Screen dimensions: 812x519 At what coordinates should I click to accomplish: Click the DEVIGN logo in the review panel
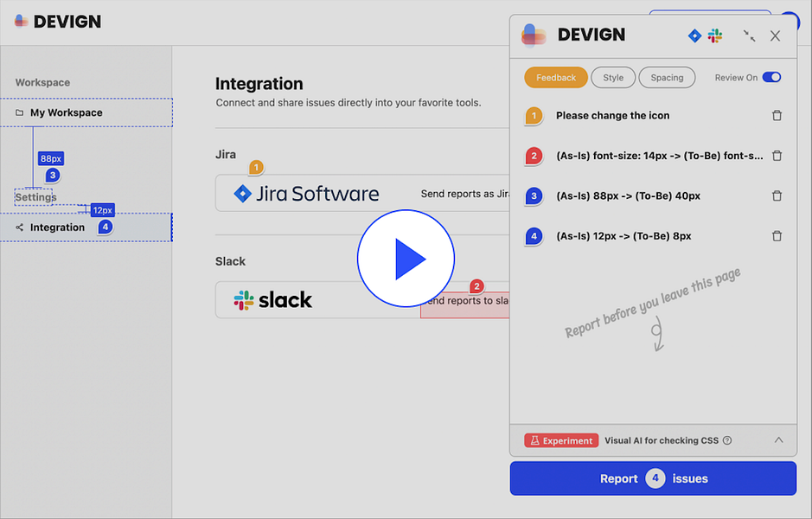click(x=573, y=35)
